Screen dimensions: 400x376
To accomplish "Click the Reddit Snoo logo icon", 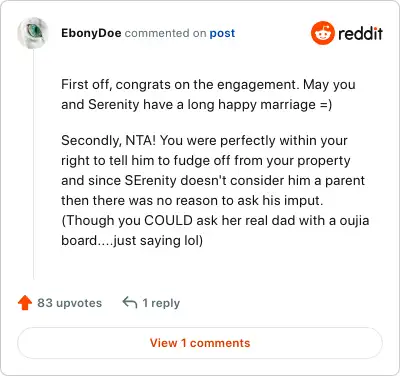I will coord(322,33).
